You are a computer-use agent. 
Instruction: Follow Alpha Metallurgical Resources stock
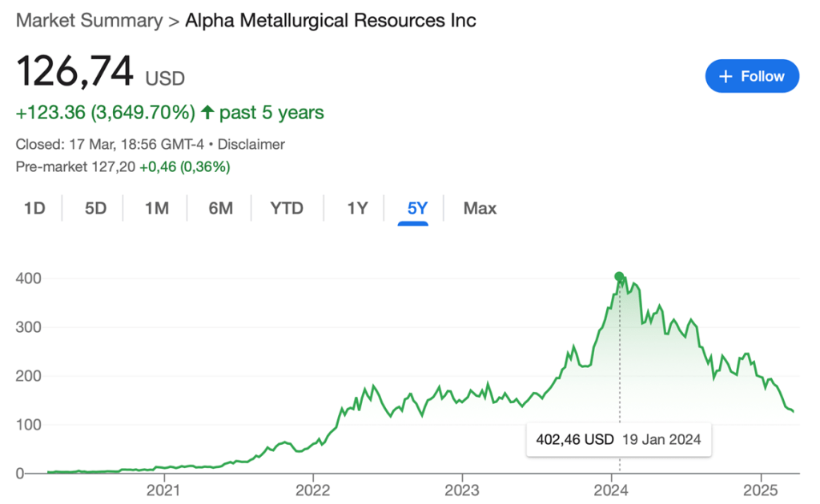click(x=752, y=76)
